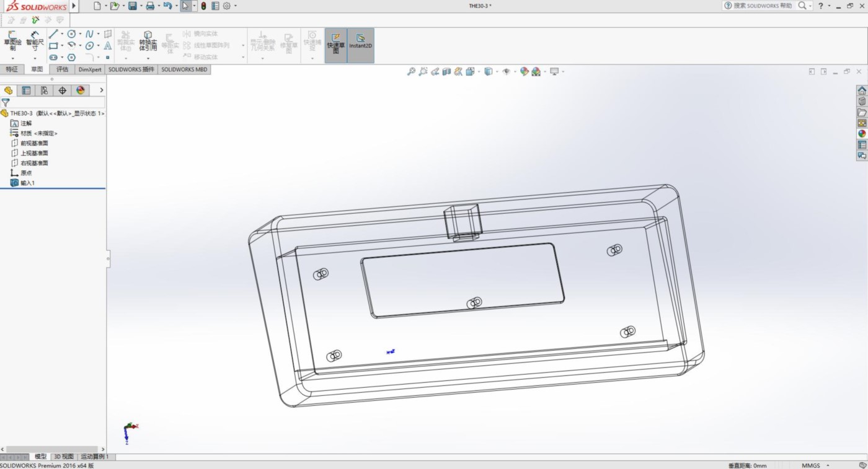This screenshot has height=469, width=868.
Task: Open the DimXpertManager crosshair tab
Action: point(62,90)
